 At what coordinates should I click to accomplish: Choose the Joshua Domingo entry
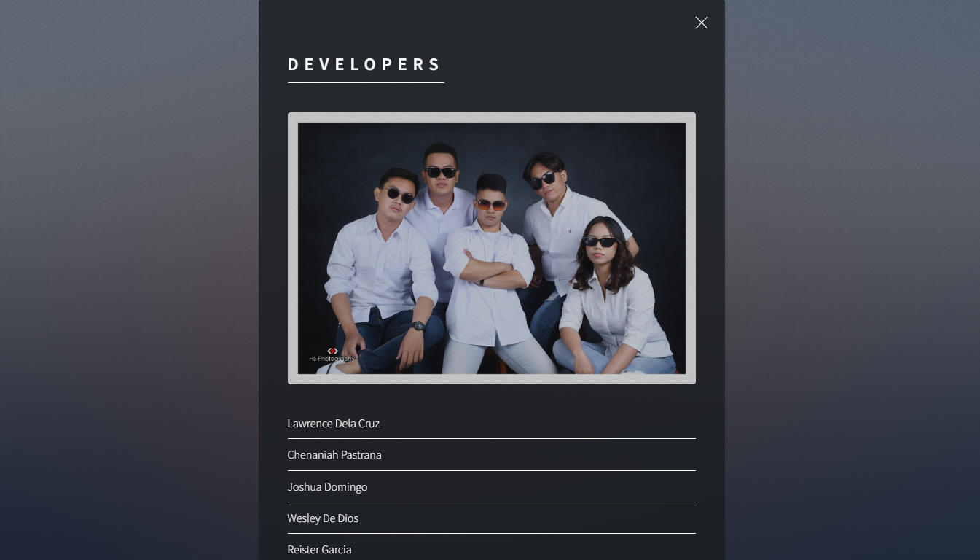[x=327, y=487]
